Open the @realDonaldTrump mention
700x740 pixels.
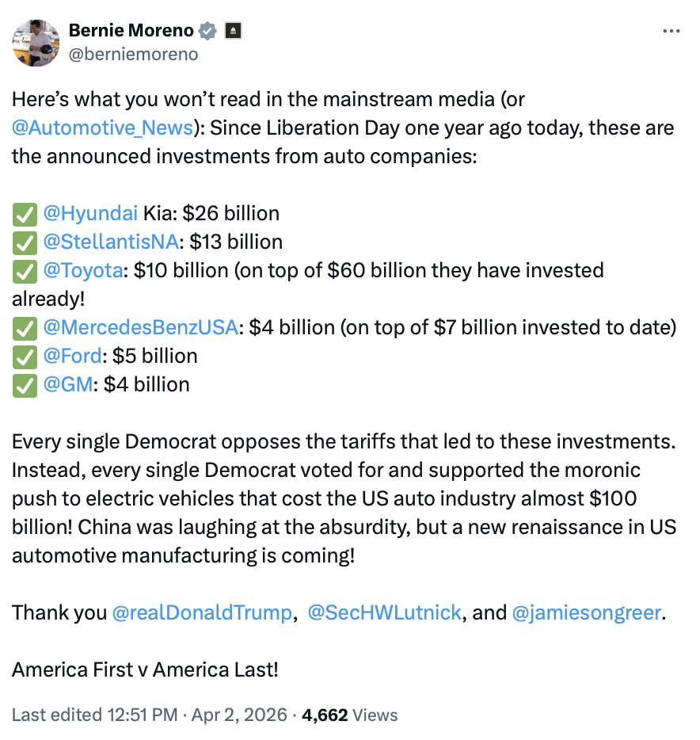(x=202, y=612)
